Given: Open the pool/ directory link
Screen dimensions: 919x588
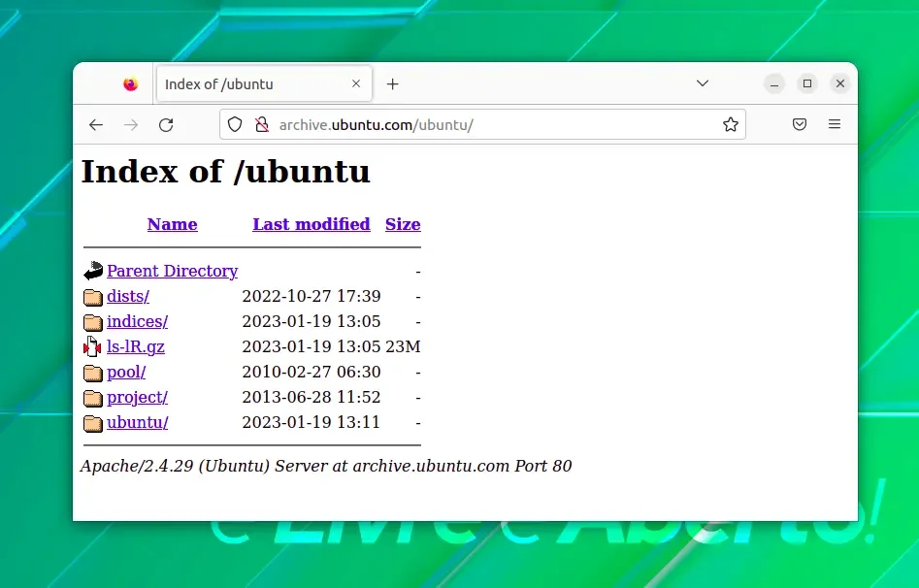Looking at the screenshot, I should (x=126, y=372).
